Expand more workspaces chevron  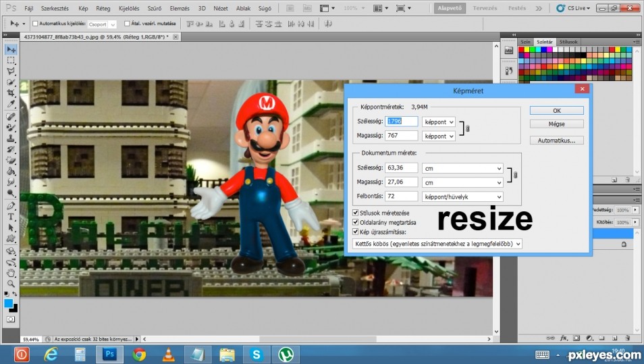539,8
